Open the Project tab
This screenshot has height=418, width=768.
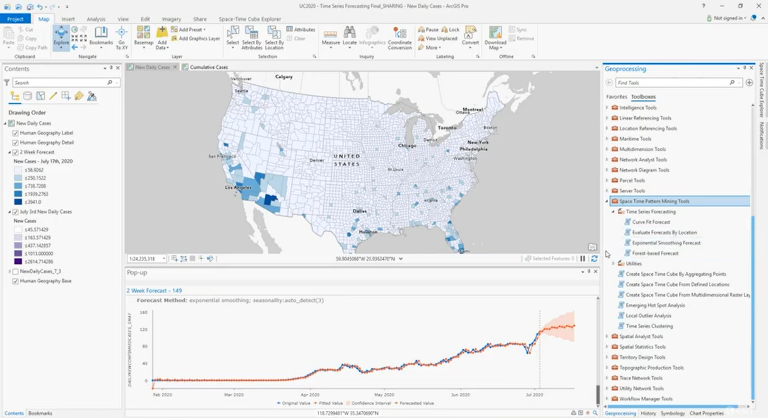tap(15, 19)
